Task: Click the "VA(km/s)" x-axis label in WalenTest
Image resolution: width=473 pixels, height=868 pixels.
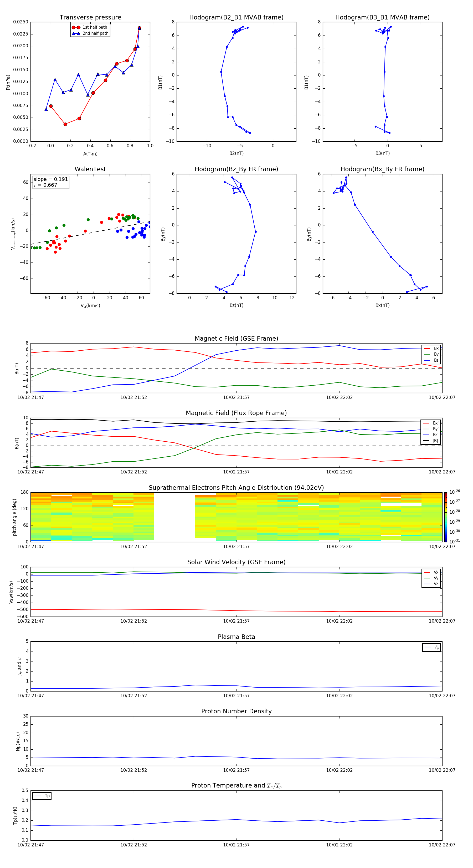Action: coord(90,306)
